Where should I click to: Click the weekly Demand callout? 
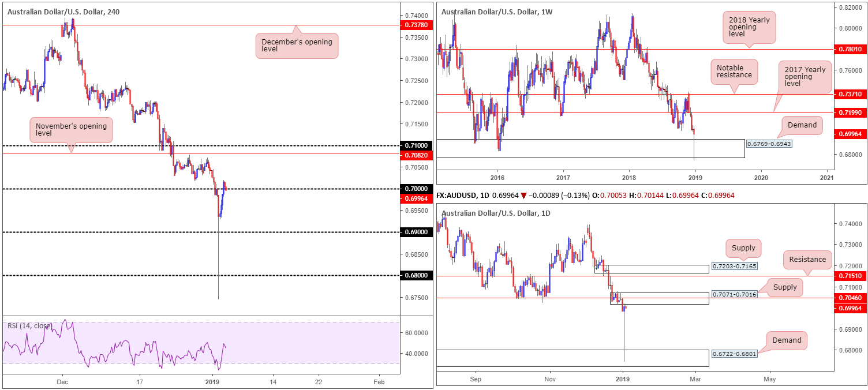(x=803, y=125)
